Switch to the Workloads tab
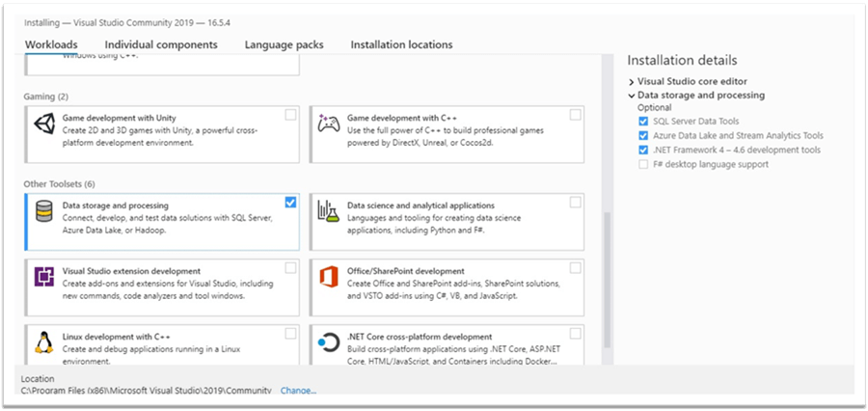Screen dimensions: 868x411 point(51,45)
